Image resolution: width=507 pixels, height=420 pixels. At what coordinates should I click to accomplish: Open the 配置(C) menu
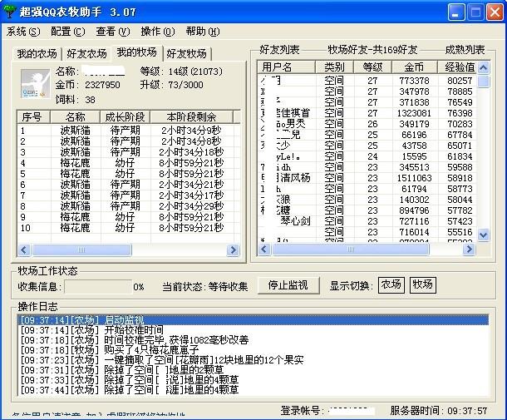click(x=68, y=32)
